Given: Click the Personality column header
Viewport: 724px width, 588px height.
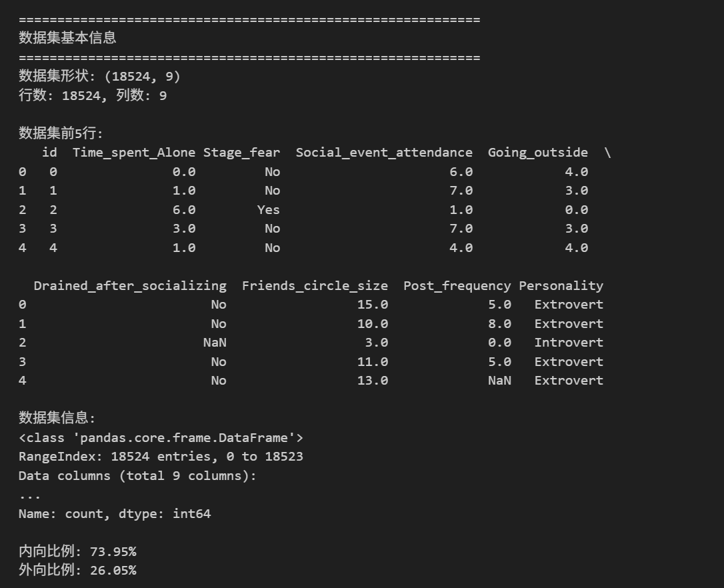Looking at the screenshot, I should coord(561,286).
